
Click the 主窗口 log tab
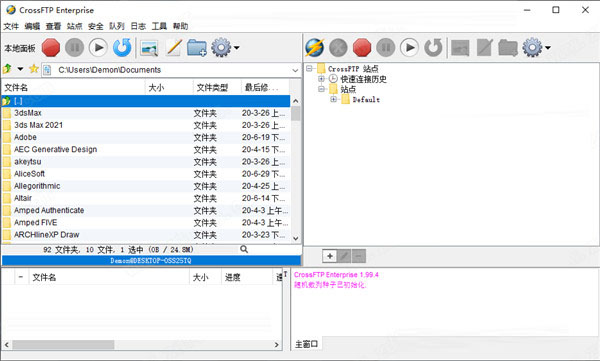tap(307, 344)
